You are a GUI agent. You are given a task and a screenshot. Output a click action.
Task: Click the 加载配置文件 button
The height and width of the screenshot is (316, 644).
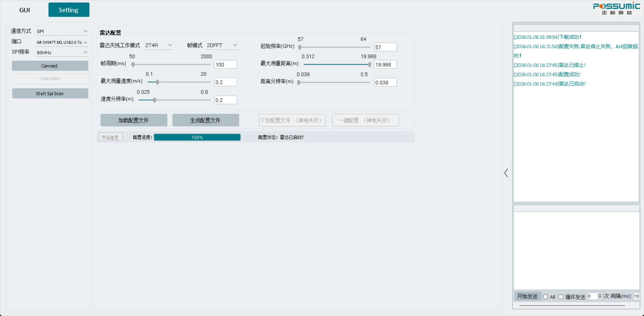(134, 120)
